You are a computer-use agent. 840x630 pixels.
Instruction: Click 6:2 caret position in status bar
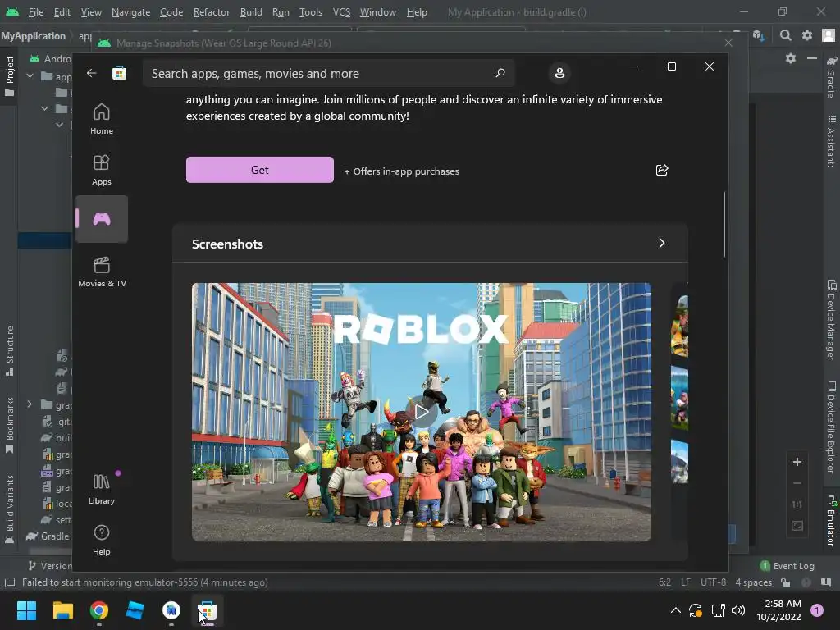pos(664,582)
